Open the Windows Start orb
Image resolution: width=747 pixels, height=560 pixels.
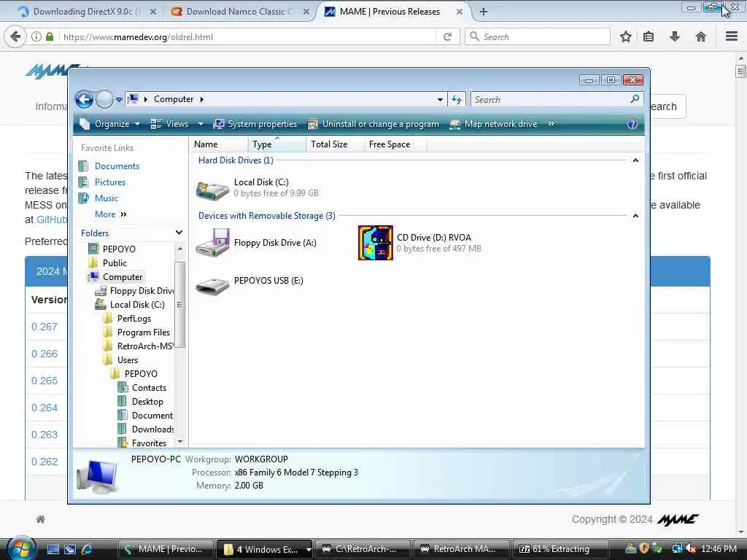click(x=21, y=548)
